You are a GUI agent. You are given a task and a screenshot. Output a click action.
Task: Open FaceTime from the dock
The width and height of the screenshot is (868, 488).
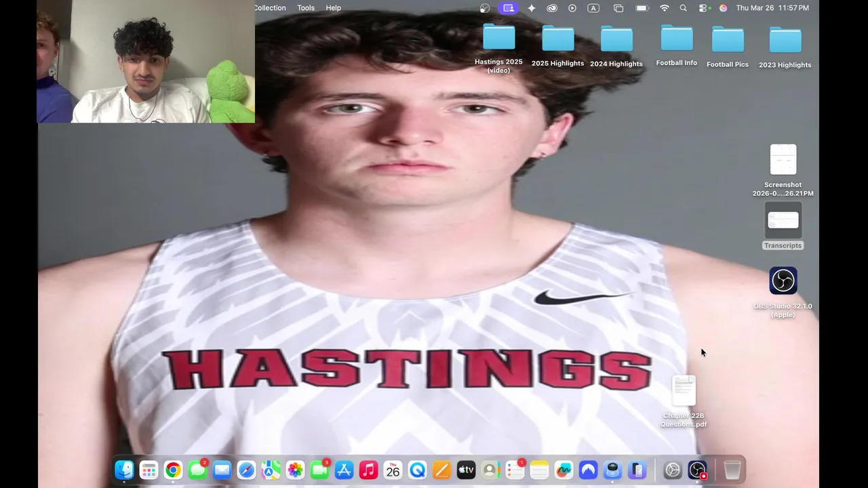coord(319,470)
